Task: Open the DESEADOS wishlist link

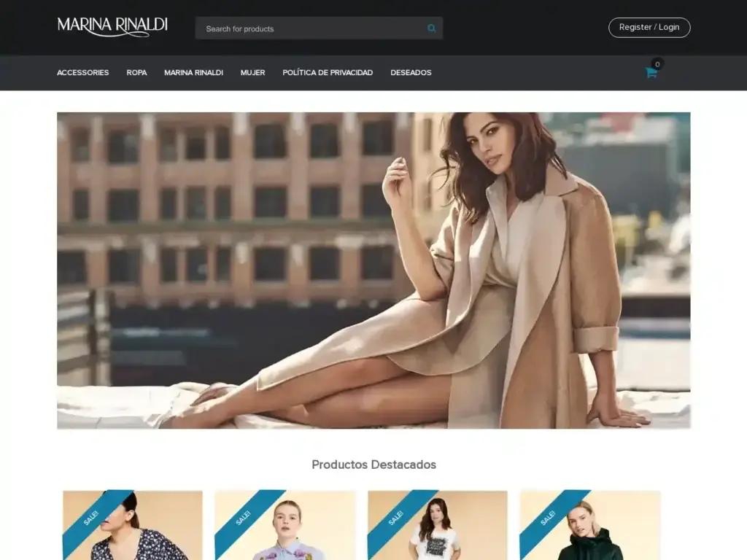Action: pos(411,73)
